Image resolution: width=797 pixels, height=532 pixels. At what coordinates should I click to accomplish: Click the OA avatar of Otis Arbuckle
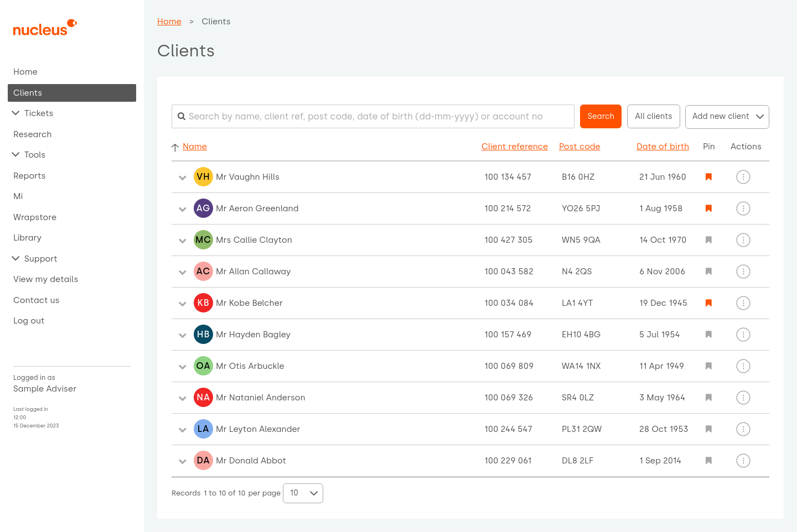coord(203,366)
